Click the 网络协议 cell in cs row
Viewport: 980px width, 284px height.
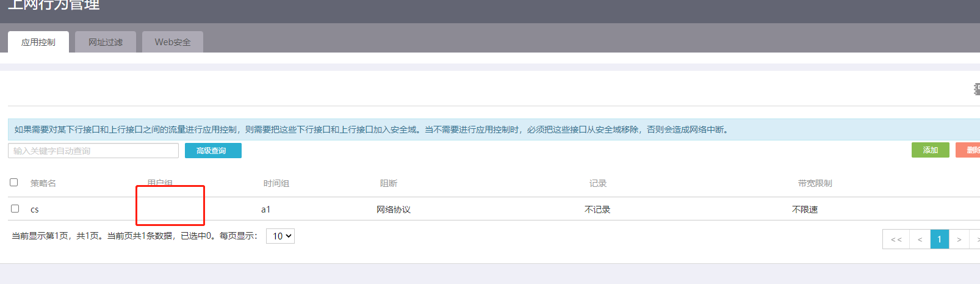pos(394,209)
